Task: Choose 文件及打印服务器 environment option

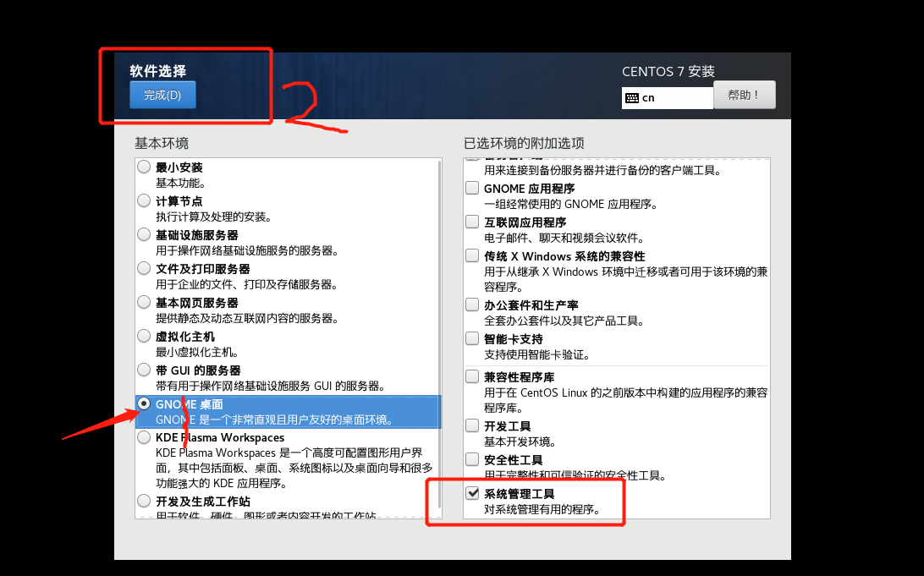Action: pyautogui.click(x=144, y=268)
